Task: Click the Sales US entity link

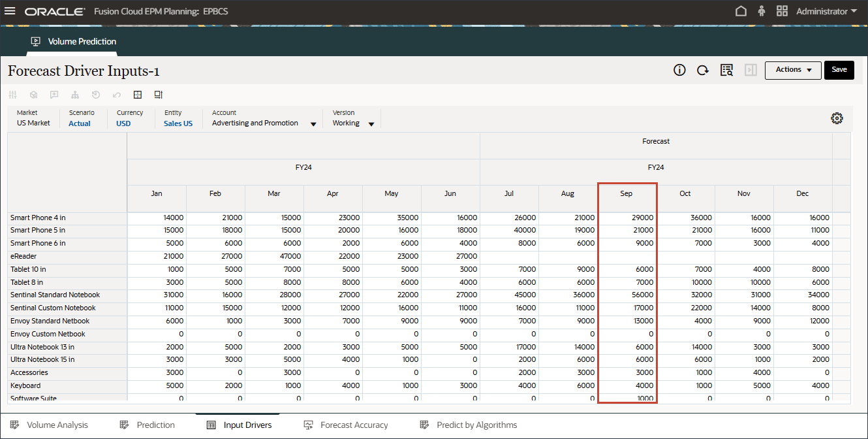Action: click(178, 123)
